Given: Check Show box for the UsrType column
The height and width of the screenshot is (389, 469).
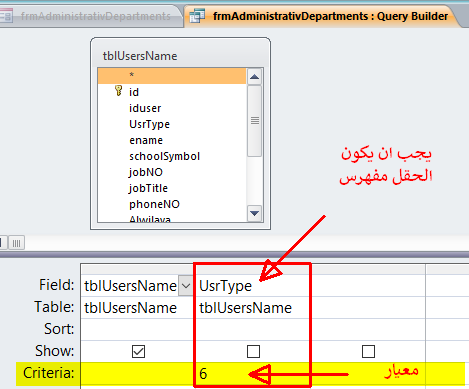Looking at the screenshot, I should [x=253, y=351].
